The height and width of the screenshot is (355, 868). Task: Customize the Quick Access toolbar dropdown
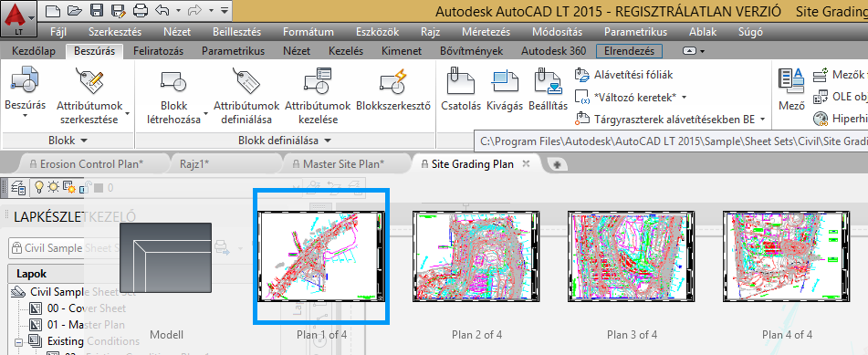(x=225, y=11)
